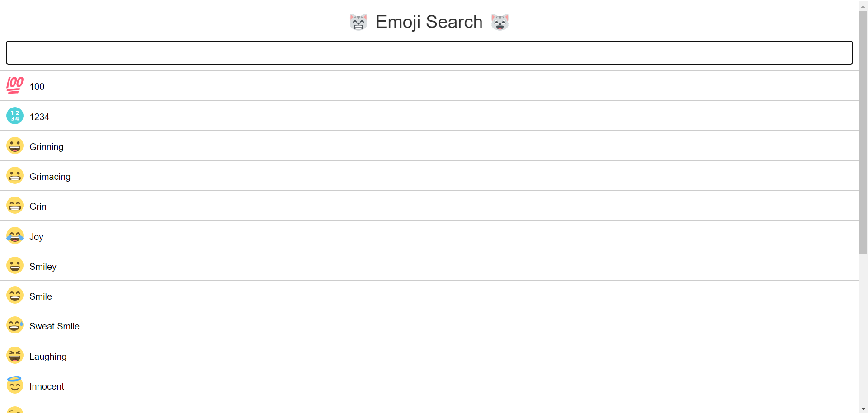868x413 pixels.
Task: Click the Joy laughing-tears emoji icon
Action: point(14,235)
